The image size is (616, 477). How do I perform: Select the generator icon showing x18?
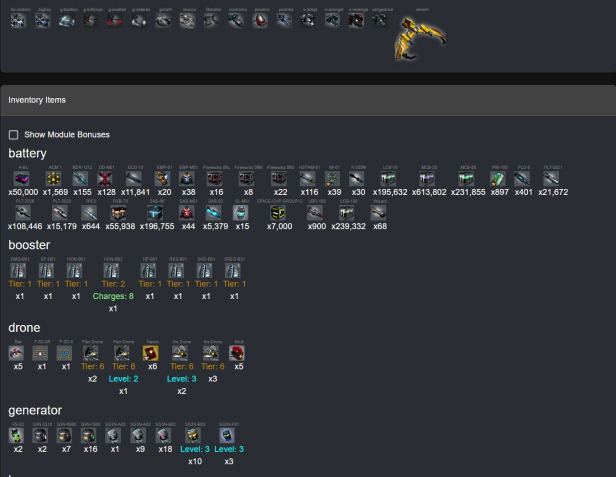tap(166, 435)
